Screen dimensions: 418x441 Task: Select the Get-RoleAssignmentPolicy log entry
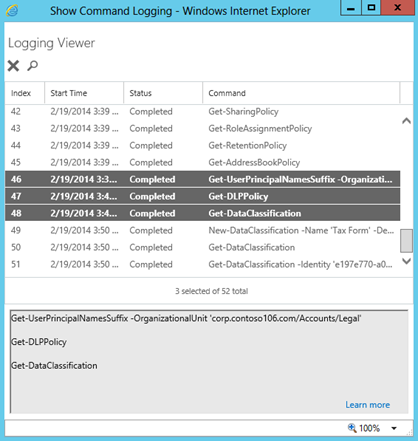(203, 129)
